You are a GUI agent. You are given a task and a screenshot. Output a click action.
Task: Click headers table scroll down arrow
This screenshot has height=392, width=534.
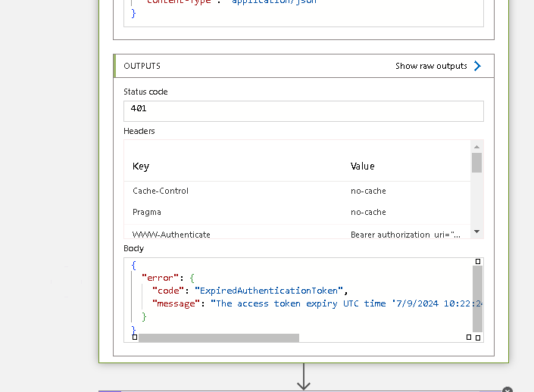coord(476,232)
